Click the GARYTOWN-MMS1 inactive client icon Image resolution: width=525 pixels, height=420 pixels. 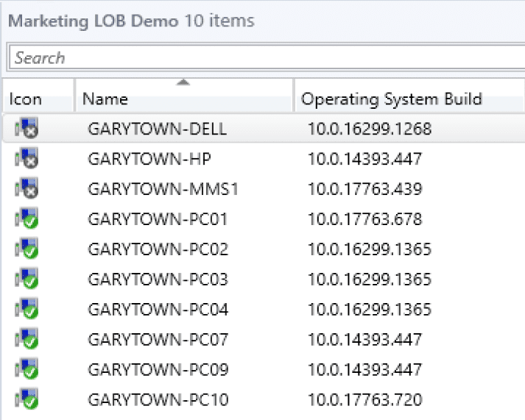[x=26, y=189]
